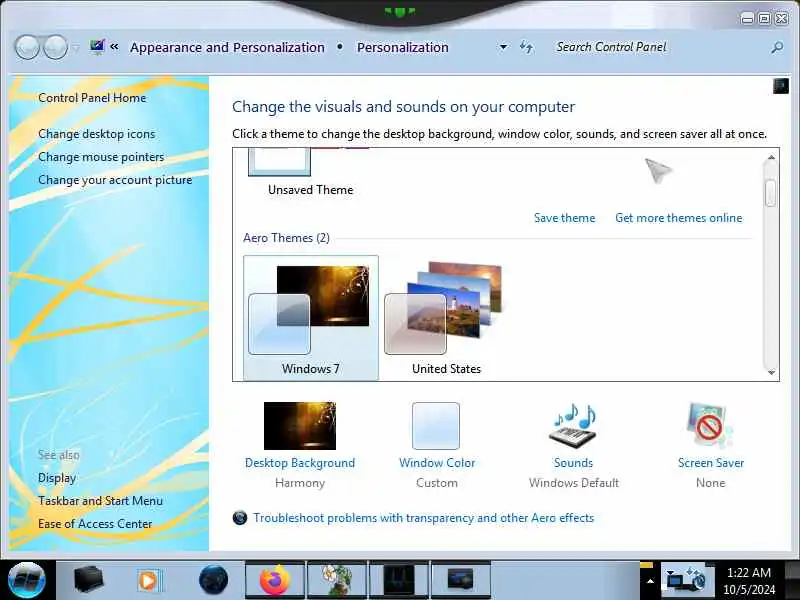Select the United States theme
Viewport: 800px width, 600px height.
click(x=446, y=317)
